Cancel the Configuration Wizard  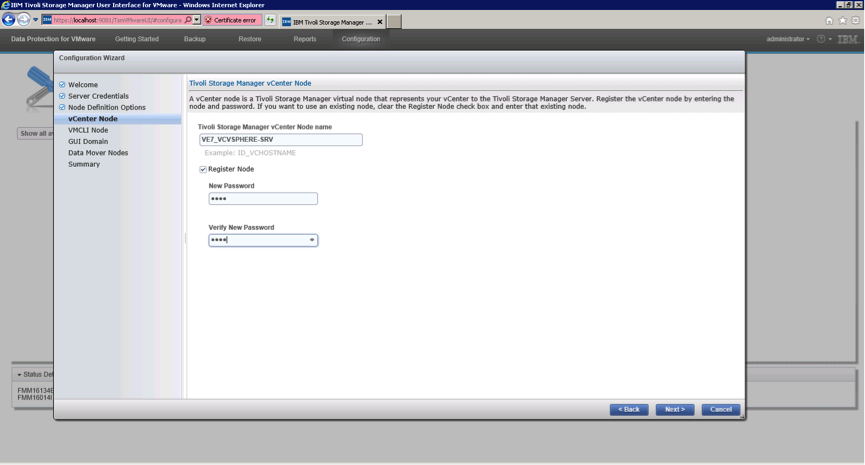click(x=720, y=410)
